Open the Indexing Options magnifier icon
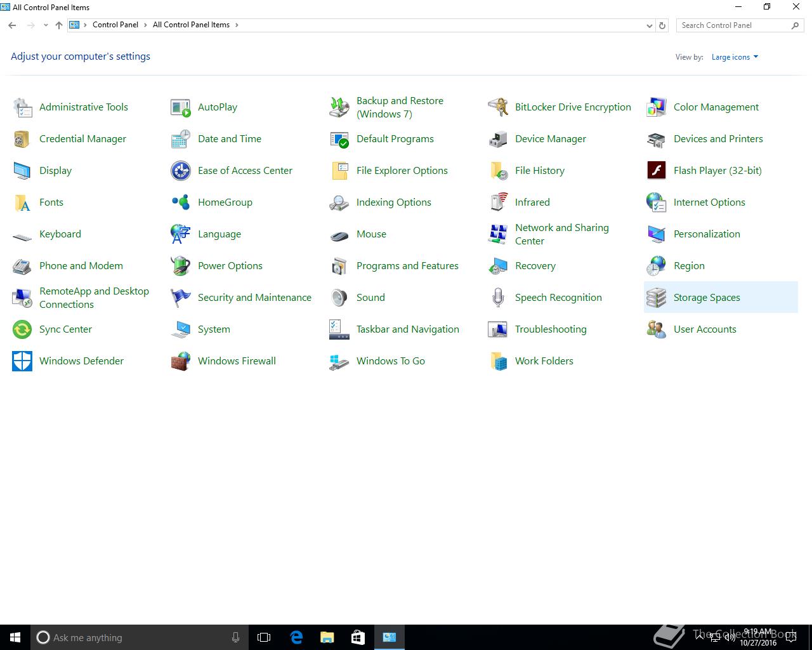Image resolution: width=812 pixels, height=650 pixels. (339, 202)
